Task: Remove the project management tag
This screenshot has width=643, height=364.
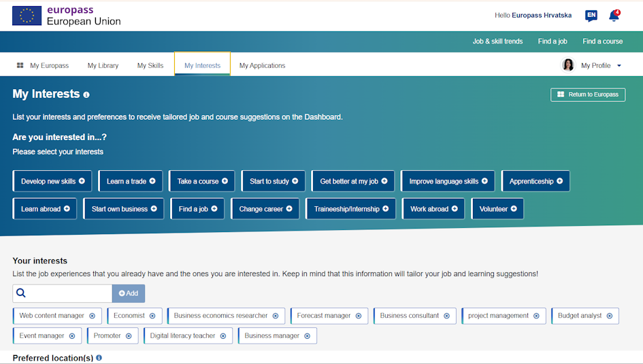Action: (x=536, y=316)
